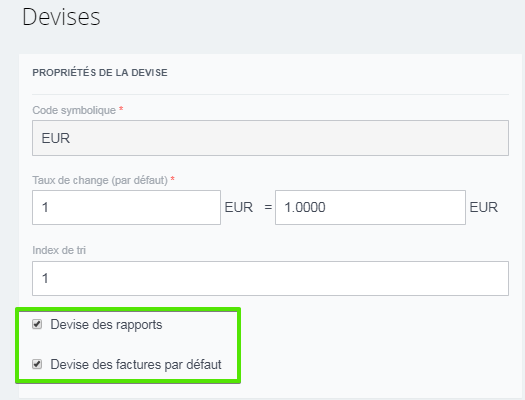Click the 'Propriétés de la devise' section header
The width and height of the screenshot is (525, 400).
[x=100, y=73]
